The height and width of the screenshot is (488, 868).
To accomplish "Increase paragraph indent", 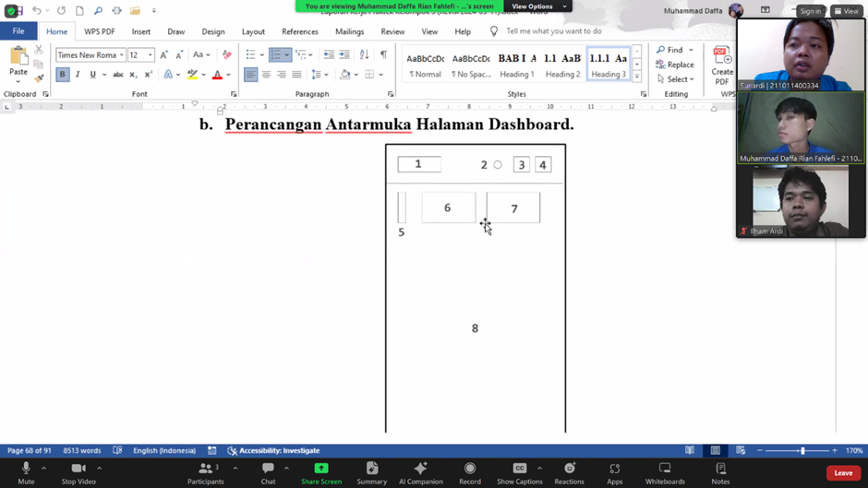I will 344,54.
